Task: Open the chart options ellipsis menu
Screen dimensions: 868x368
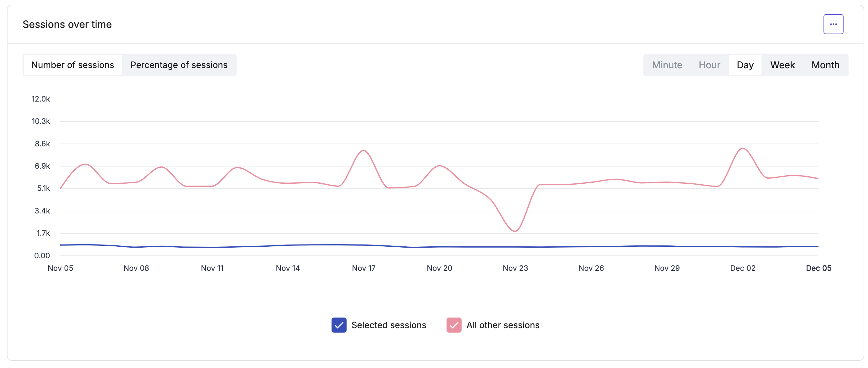Action: 833,24
